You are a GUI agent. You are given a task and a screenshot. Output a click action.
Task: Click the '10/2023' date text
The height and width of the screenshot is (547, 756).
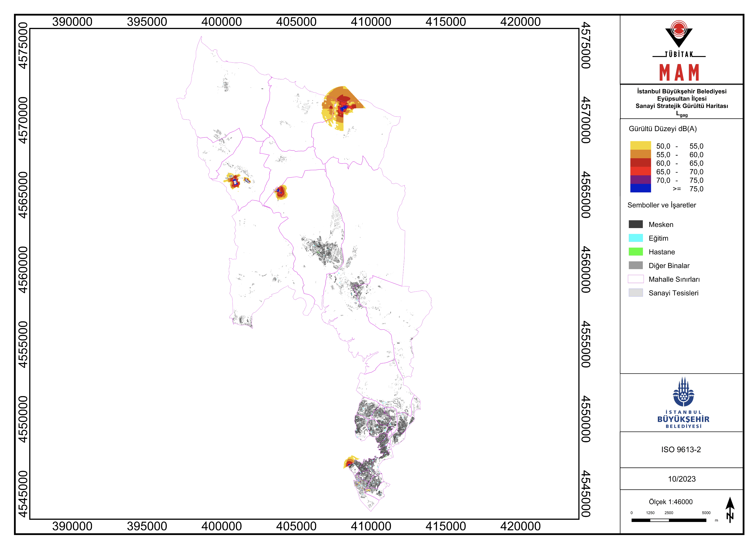point(682,479)
